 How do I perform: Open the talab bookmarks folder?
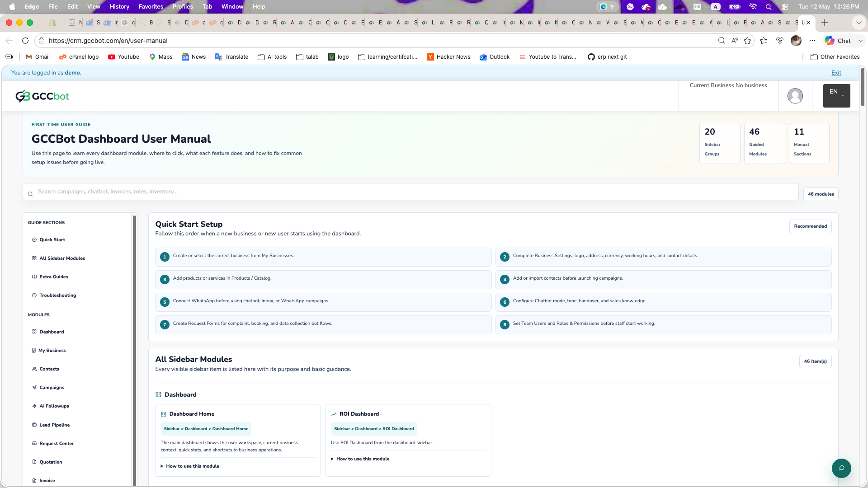(x=307, y=57)
